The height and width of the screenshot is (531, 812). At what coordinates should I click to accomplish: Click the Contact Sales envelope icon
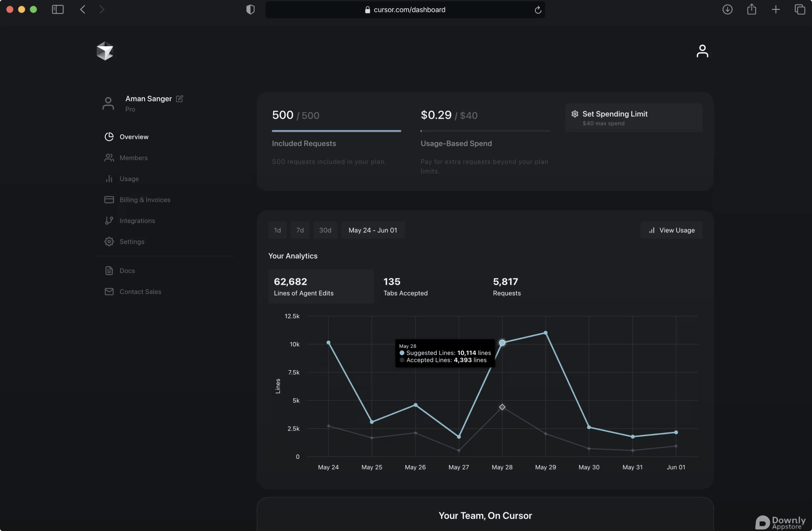(x=109, y=291)
